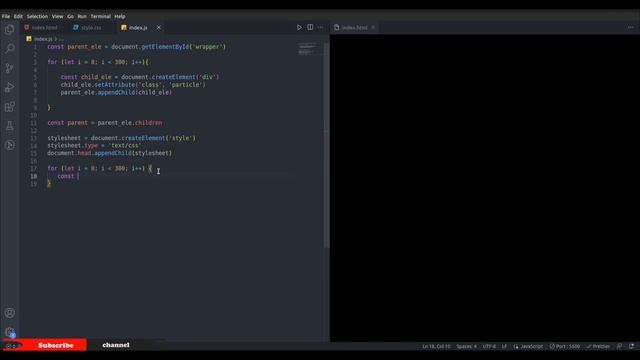640x360 pixels.
Task: Click the feedback icon left of the bell
Action: coord(620,346)
